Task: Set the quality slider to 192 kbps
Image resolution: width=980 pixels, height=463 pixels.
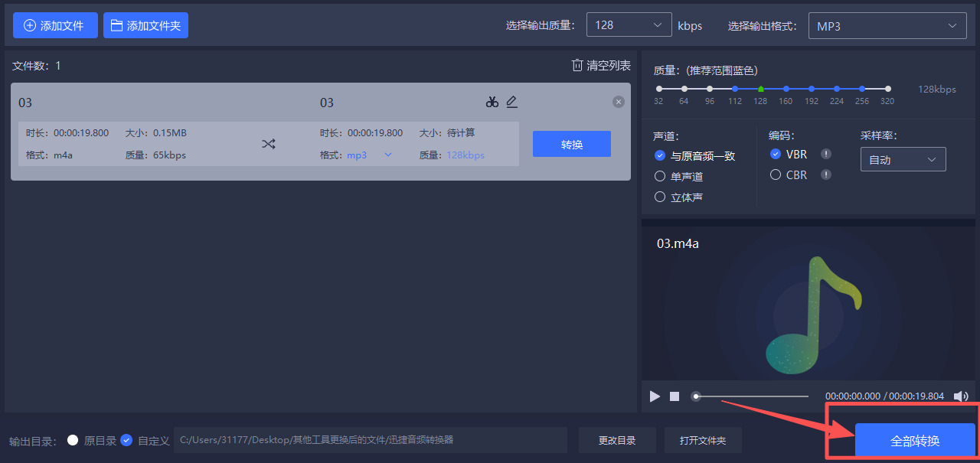Action: (x=811, y=88)
